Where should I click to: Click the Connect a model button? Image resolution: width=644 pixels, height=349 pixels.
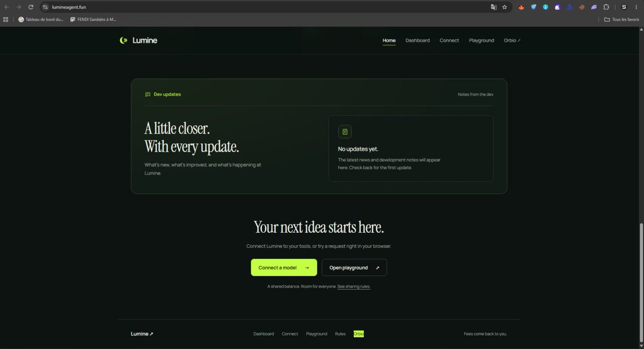point(284,267)
